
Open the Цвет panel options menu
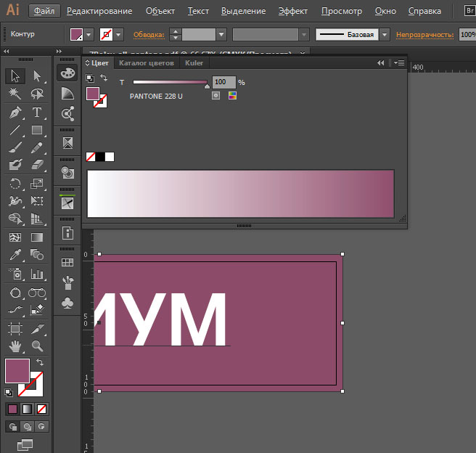click(x=398, y=63)
